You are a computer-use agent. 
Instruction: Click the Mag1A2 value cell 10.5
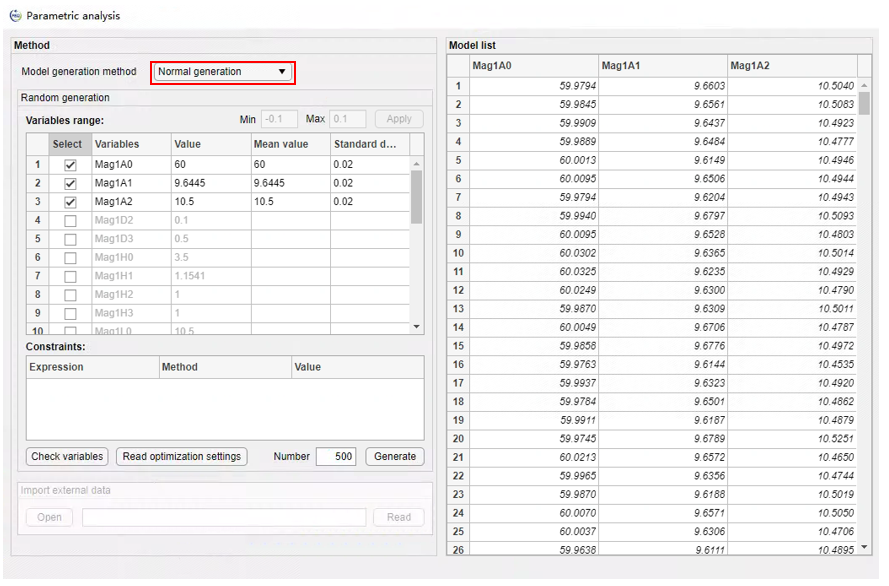click(x=211, y=202)
